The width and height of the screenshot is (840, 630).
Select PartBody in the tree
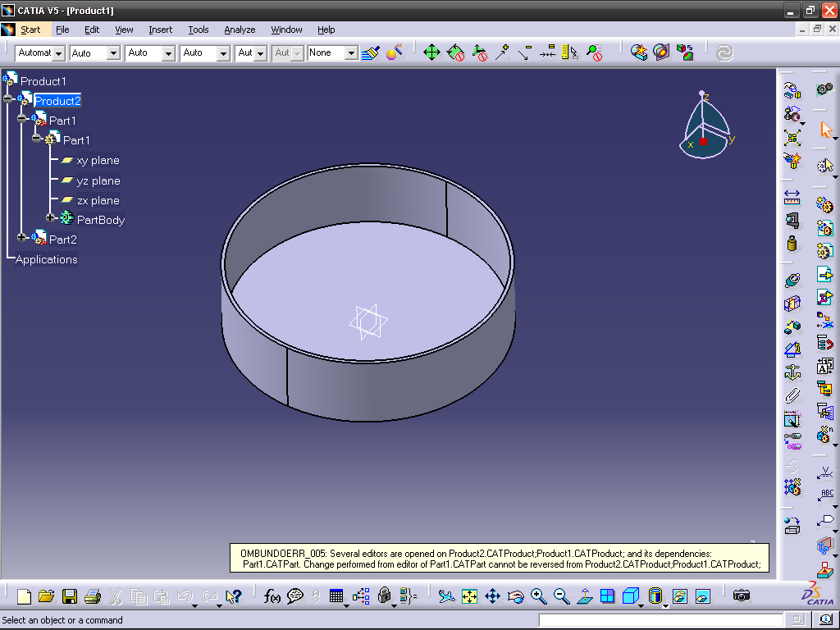click(101, 220)
